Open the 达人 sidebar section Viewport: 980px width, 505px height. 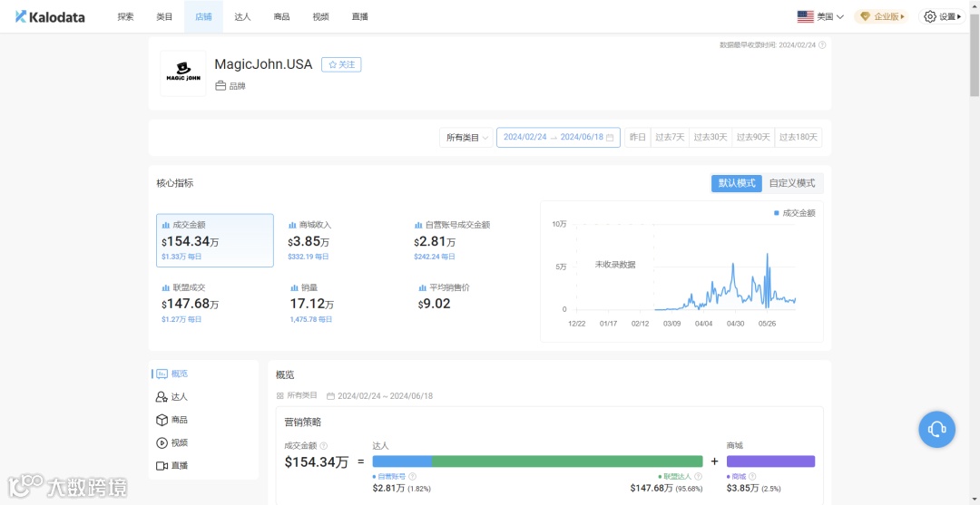171,397
